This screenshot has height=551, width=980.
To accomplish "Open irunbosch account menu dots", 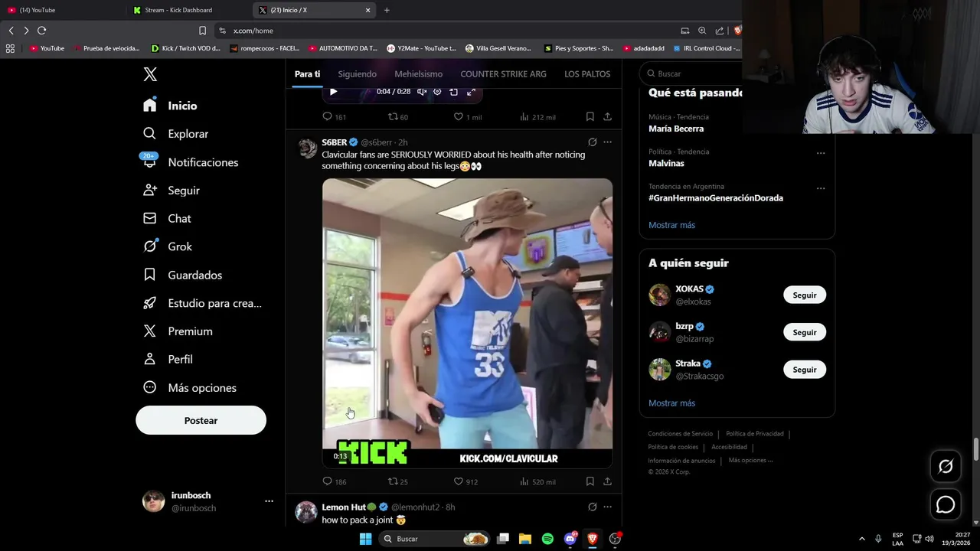I will pos(269,501).
